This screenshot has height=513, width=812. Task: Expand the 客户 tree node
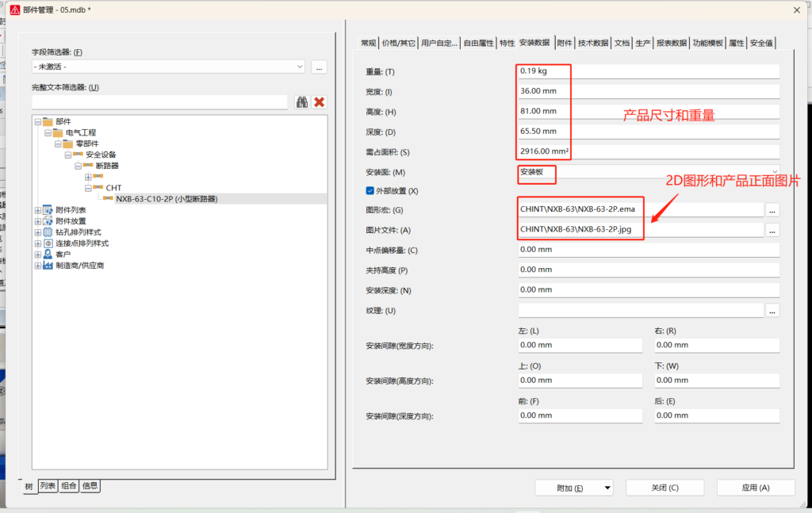click(x=38, y=255)
